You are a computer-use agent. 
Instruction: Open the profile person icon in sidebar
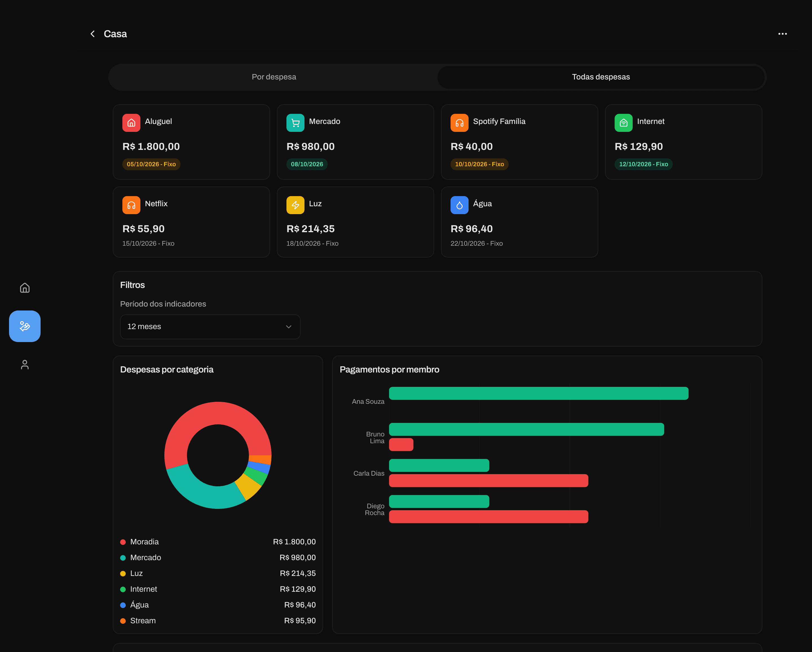tap(25, 365)
